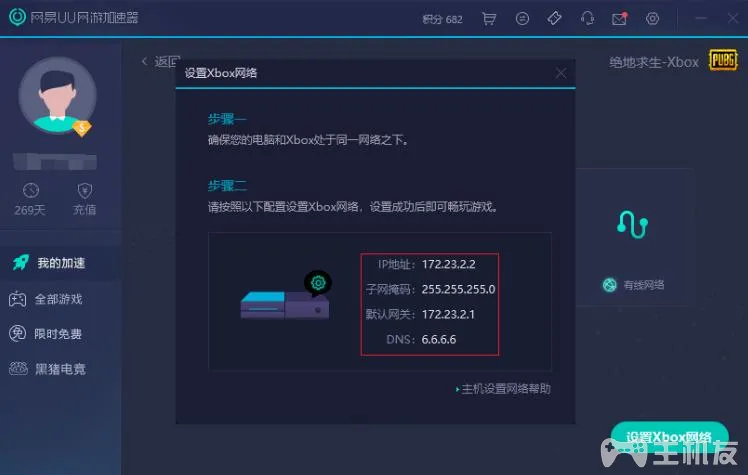
Task: Click the 步骤二 heading
Action: 227,186
